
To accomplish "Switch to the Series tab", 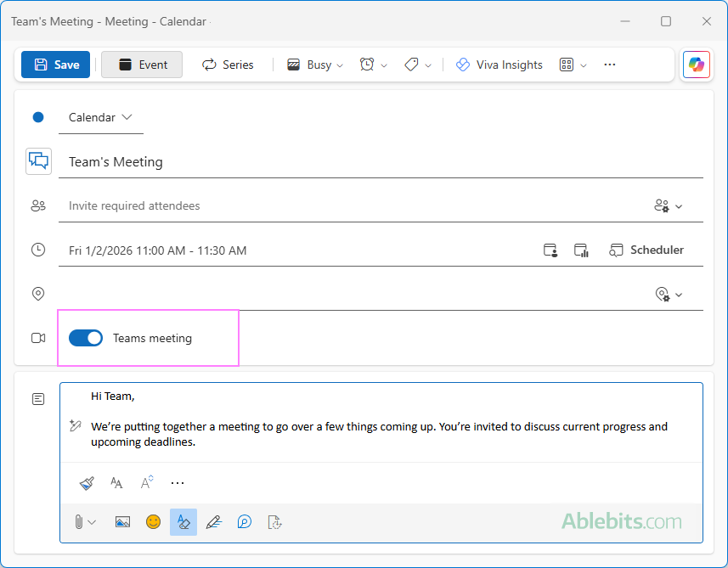I will (x=228, y=65).
